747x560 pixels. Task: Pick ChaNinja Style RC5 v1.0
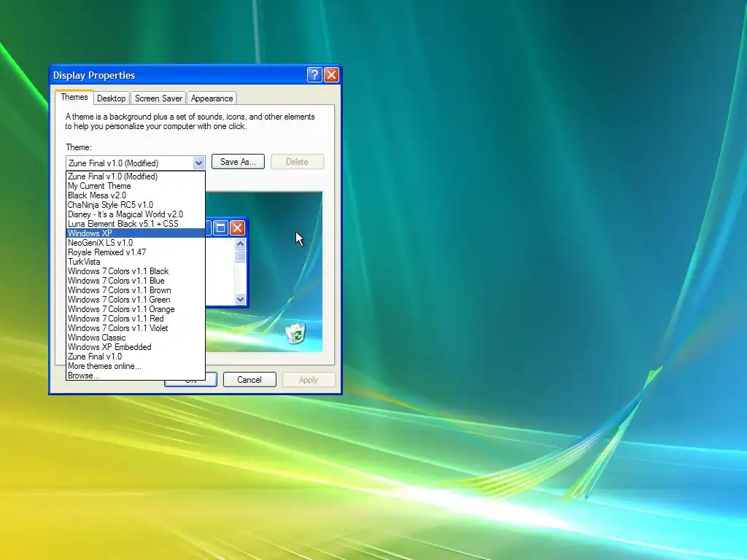tap(135, 205)
